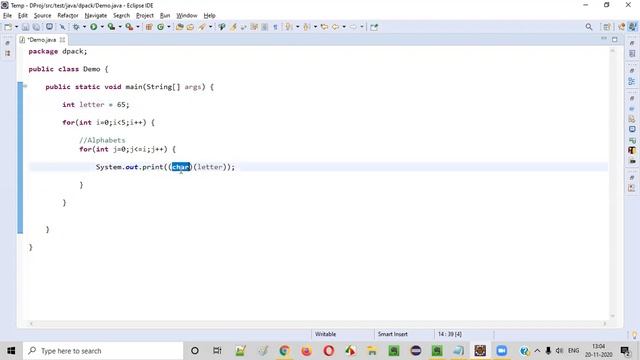Open the Refactor menu
Viewport: 640px width, 360px height.
coord(68,16)
